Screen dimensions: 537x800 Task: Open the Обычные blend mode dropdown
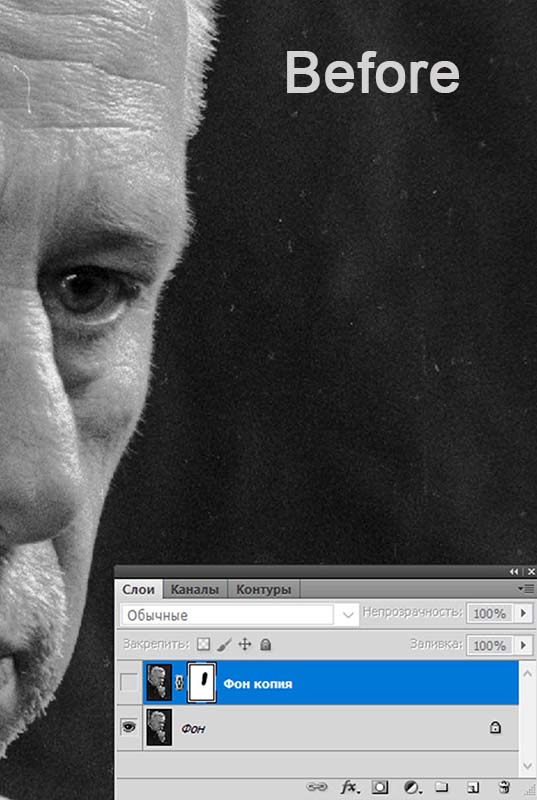tap(239, 615)
